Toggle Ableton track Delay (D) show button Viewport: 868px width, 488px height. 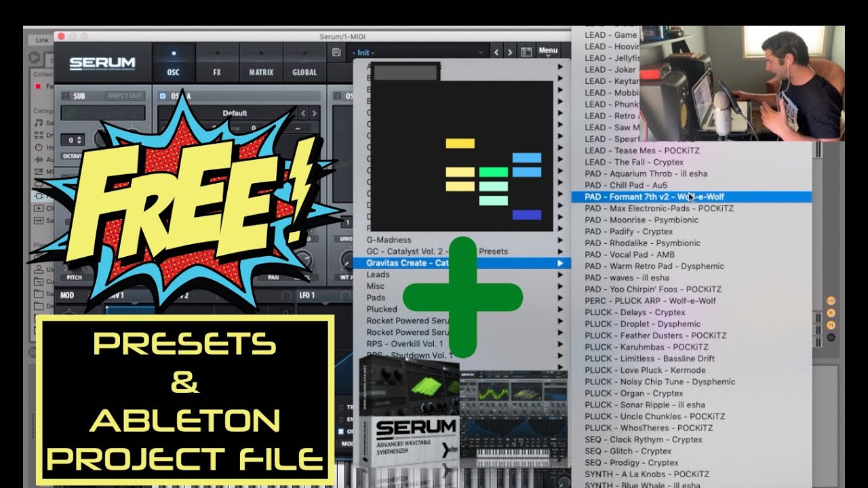pyautogui.click(x=830, y=337)
